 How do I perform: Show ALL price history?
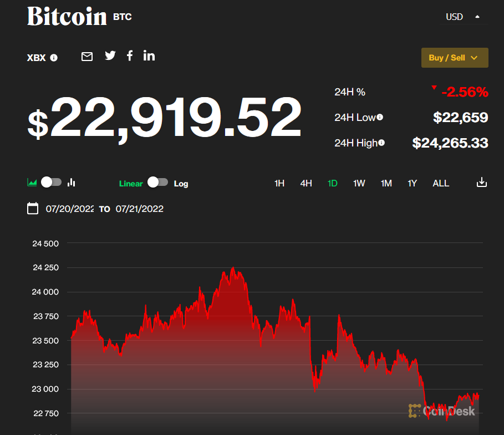point(441,183)
